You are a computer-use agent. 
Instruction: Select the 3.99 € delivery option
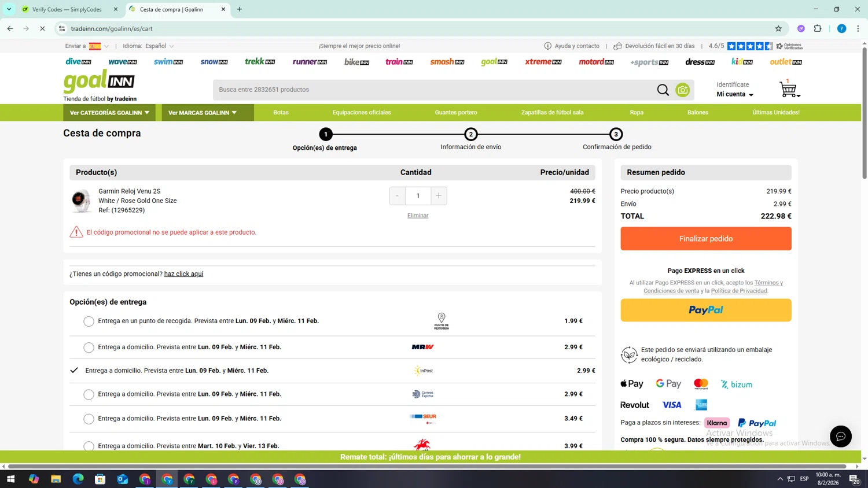[89, 446]
